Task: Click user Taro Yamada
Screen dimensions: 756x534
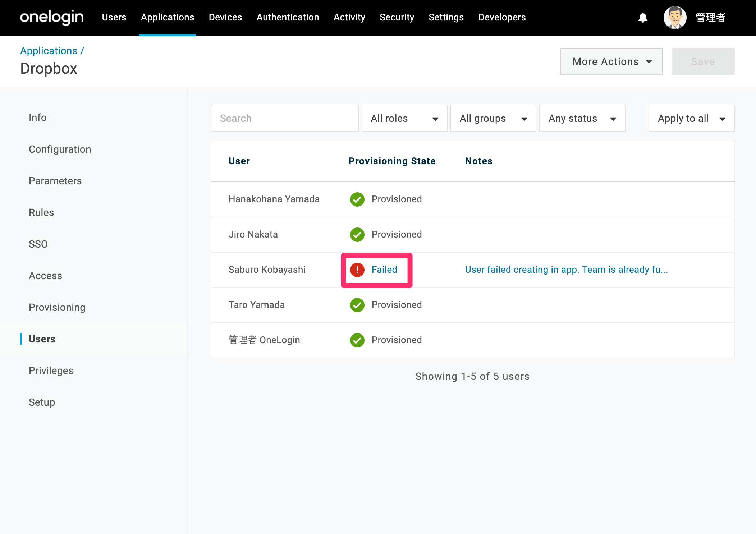Action: [x=257, y=305]
